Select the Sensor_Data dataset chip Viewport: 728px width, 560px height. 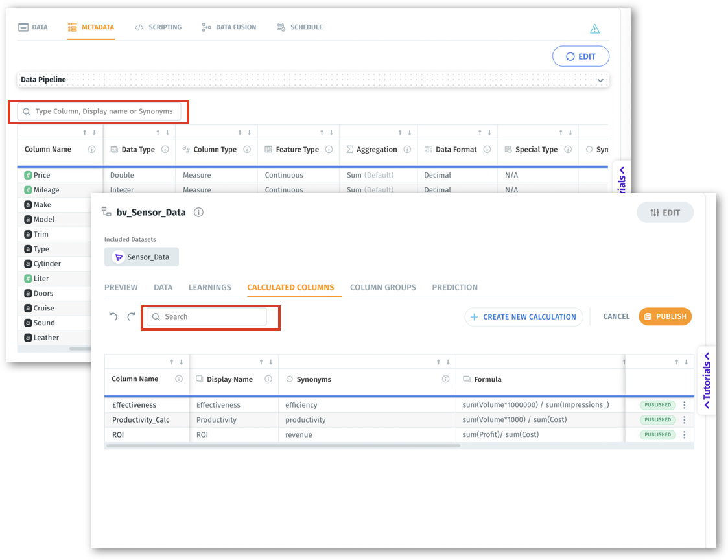[141, 257]
